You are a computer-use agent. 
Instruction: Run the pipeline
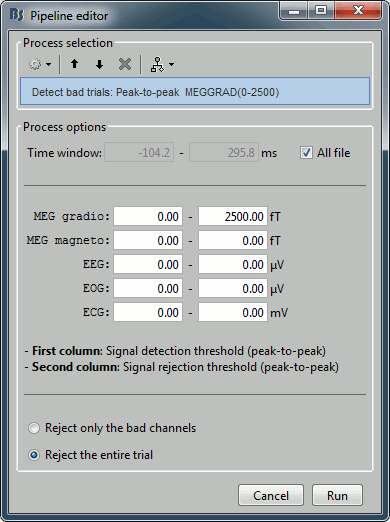point(337,495)
